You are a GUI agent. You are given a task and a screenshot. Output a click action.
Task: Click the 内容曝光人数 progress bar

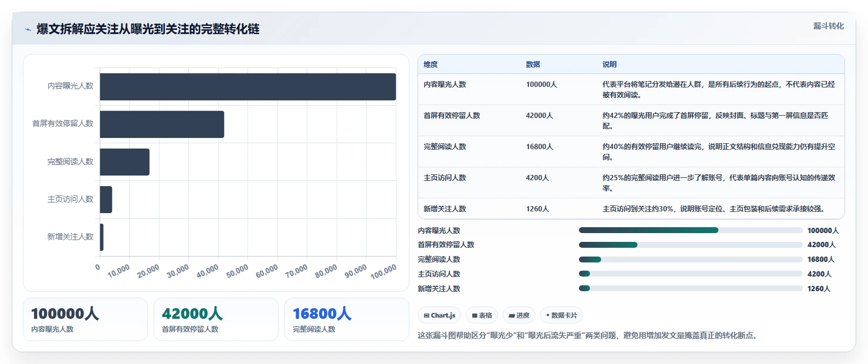click(690, 230)
